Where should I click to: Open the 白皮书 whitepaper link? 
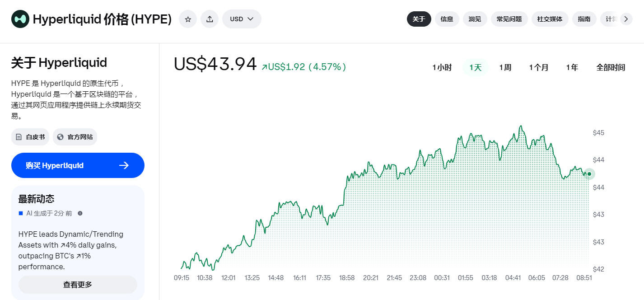pos(30,137)
